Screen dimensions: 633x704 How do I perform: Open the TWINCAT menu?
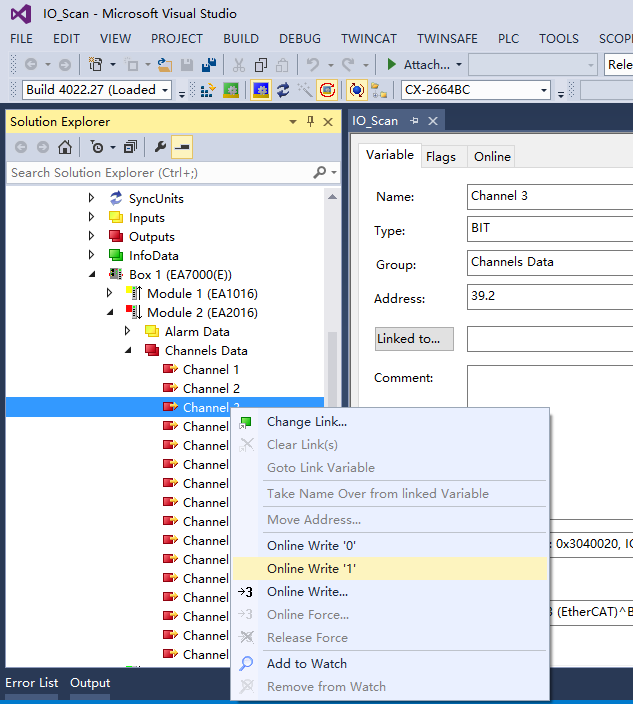click(369, 39)
